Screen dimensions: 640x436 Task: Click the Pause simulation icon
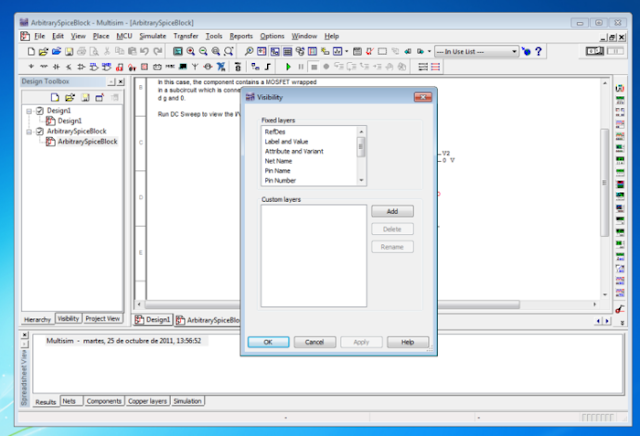[301, 67]
